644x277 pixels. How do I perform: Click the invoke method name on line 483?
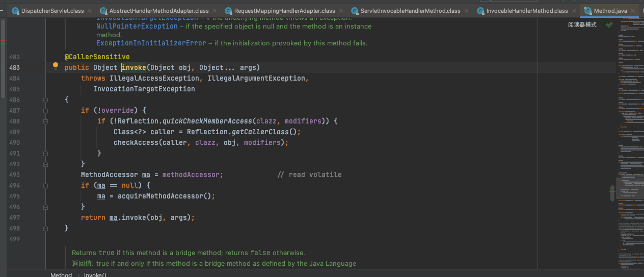tap(134, 67)
